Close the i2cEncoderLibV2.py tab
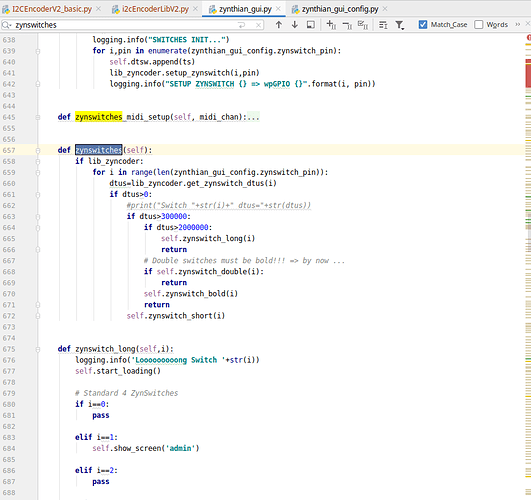 (195, 9)
